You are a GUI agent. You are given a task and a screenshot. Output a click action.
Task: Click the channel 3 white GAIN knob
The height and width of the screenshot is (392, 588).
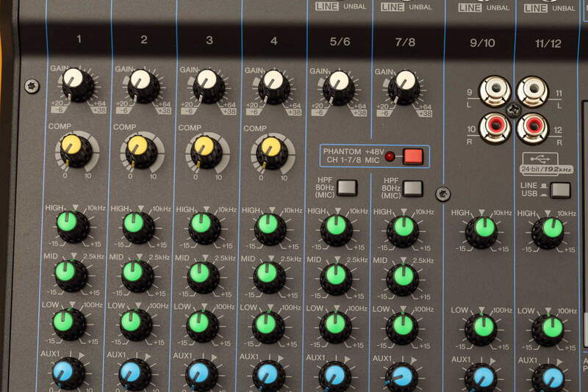(208, 84)
